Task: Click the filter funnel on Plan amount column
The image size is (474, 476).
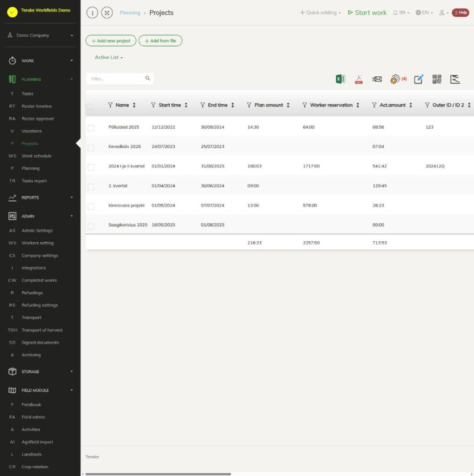Action: coord(249,105)
